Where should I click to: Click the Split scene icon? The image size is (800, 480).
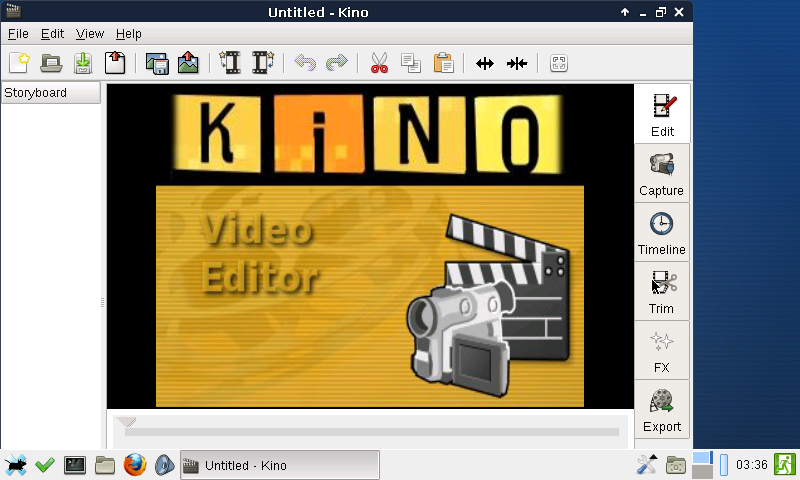click(x=485, y=63)
